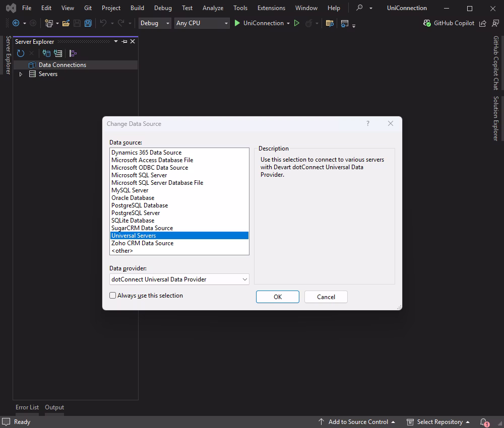Open notifications bell in the status bar
This screenshot has height=428, width=504.
(484, 422)
